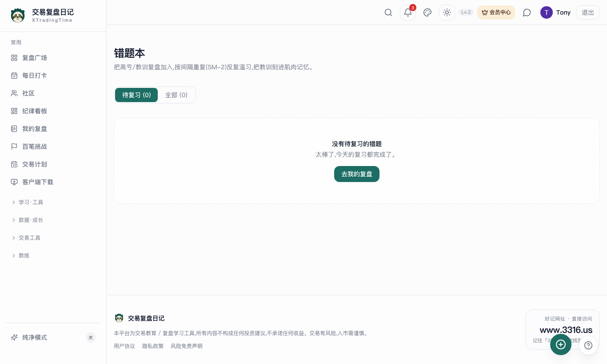Switch to 待复习 (0) tab

pyautogui.click(x=136, y=95)
